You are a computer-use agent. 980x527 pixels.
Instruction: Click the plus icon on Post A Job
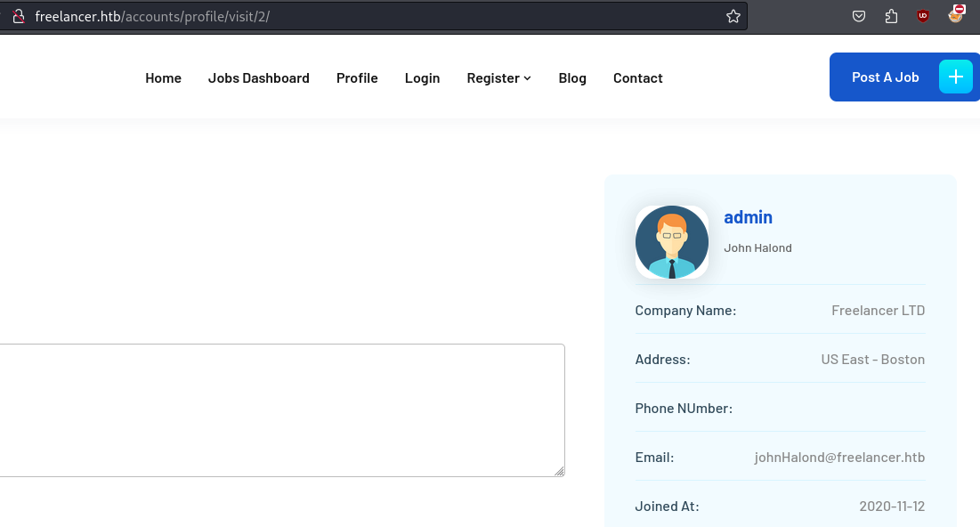point(955,77)
